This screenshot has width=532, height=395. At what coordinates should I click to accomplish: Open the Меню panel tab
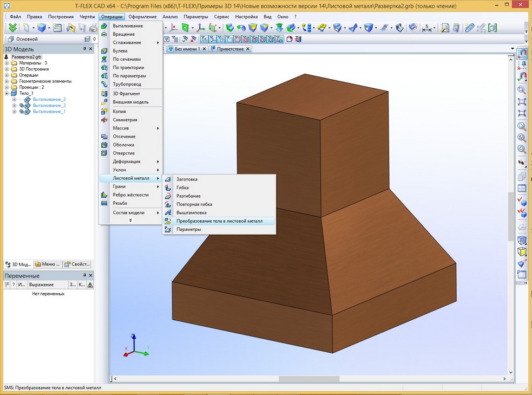(x=48, y=264)
